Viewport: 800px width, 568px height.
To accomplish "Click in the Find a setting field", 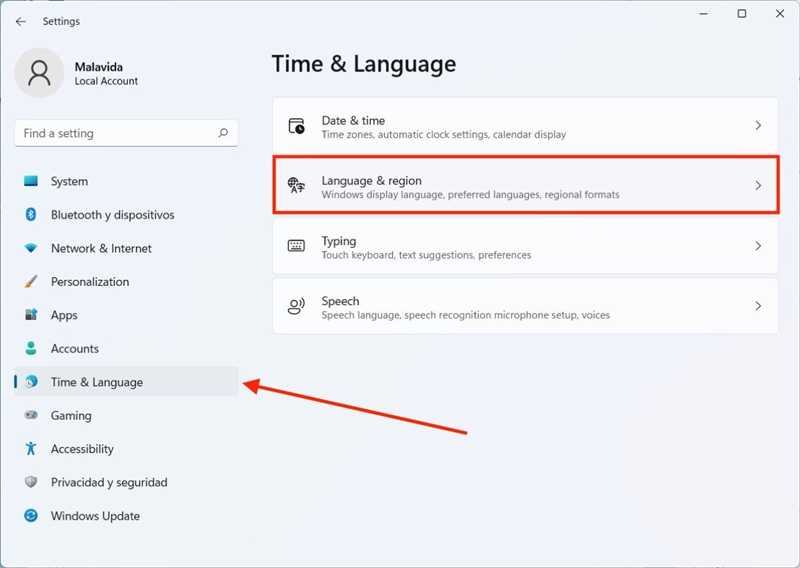I will click(x=126, y=133).
